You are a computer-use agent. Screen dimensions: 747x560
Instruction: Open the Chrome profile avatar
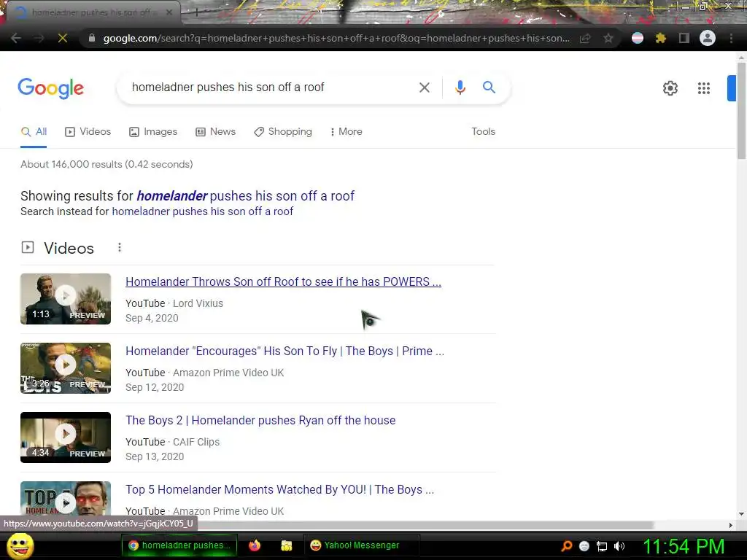(x=708, y=38)
